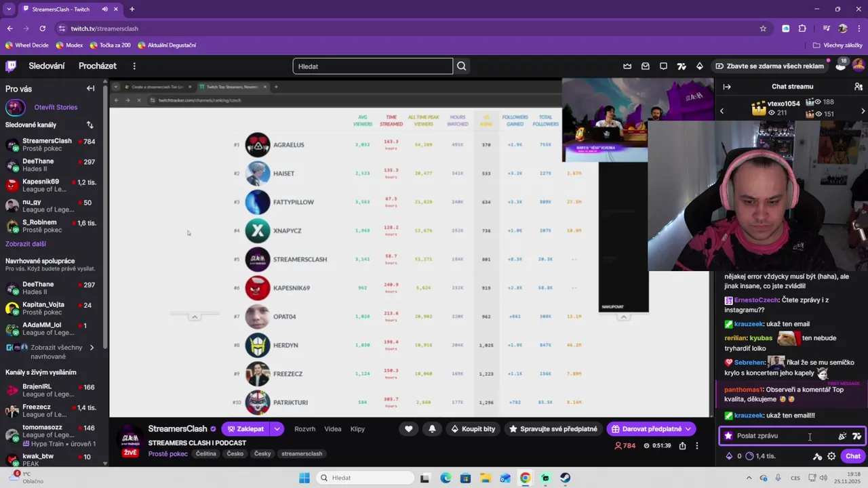Screen dimensions: 868x488
Task: Click Zobrazit další link
Action: [x=26, y=244]
